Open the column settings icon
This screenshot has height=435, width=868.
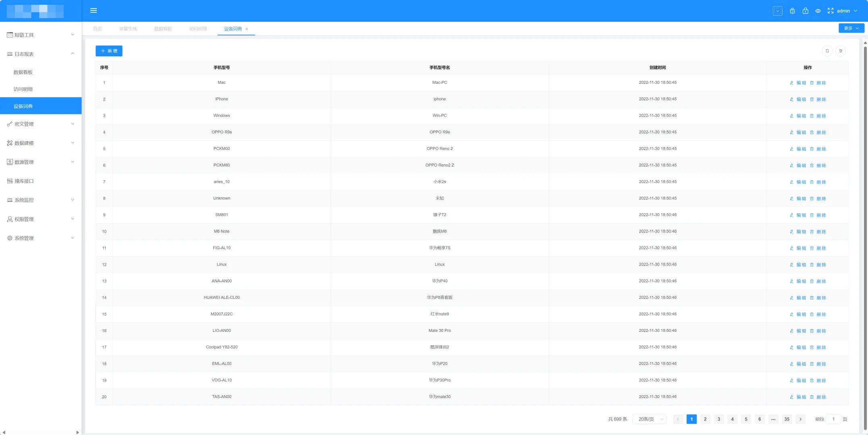(841, 51)
